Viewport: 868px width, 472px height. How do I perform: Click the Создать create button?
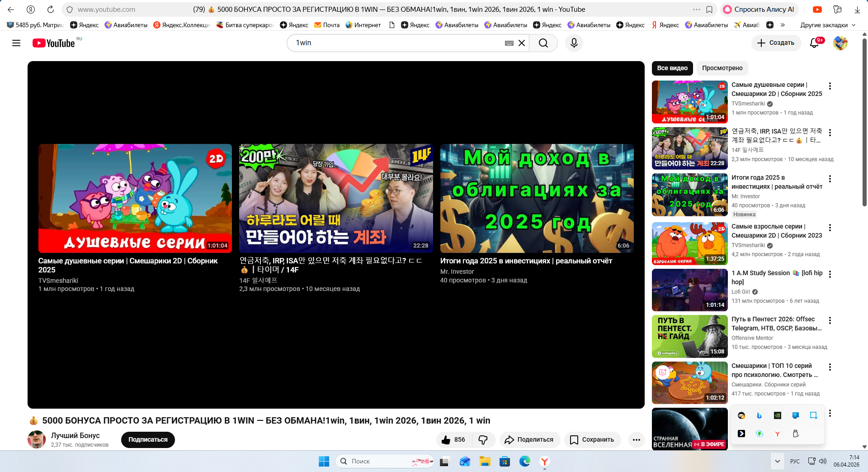click(776, 43)
